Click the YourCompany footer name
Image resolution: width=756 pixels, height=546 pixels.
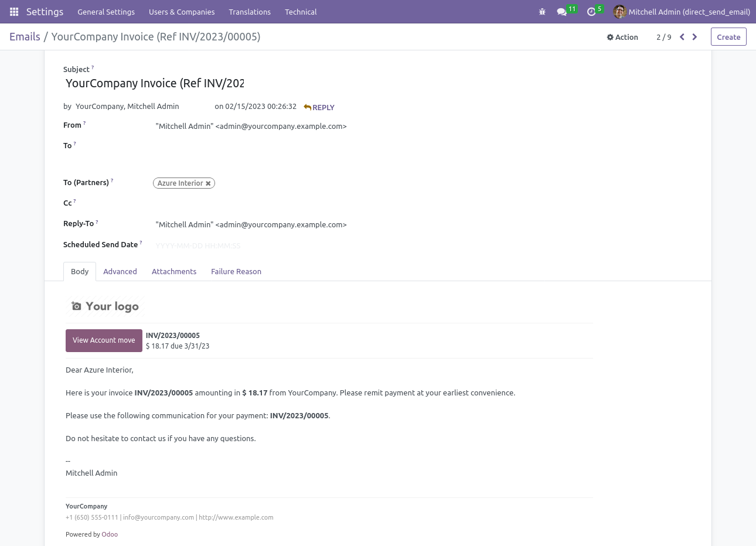click(x=86, y=506)
